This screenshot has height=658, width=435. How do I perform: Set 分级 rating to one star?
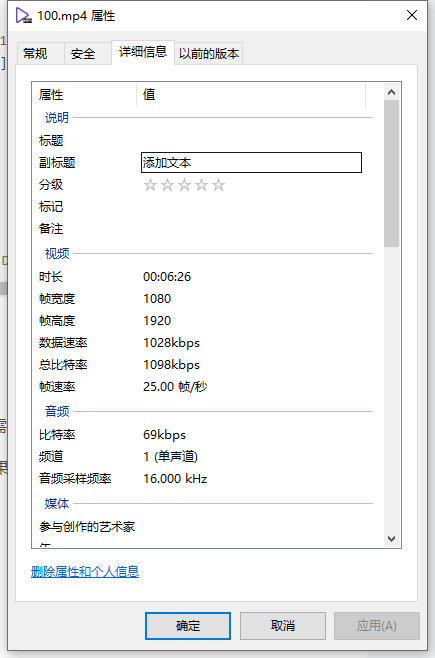tap(150, 185)
